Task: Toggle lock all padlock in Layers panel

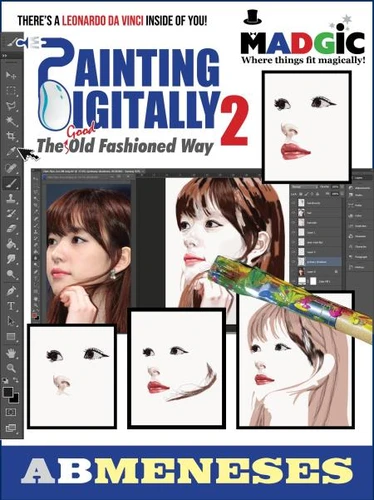Action: pos(317,194)
